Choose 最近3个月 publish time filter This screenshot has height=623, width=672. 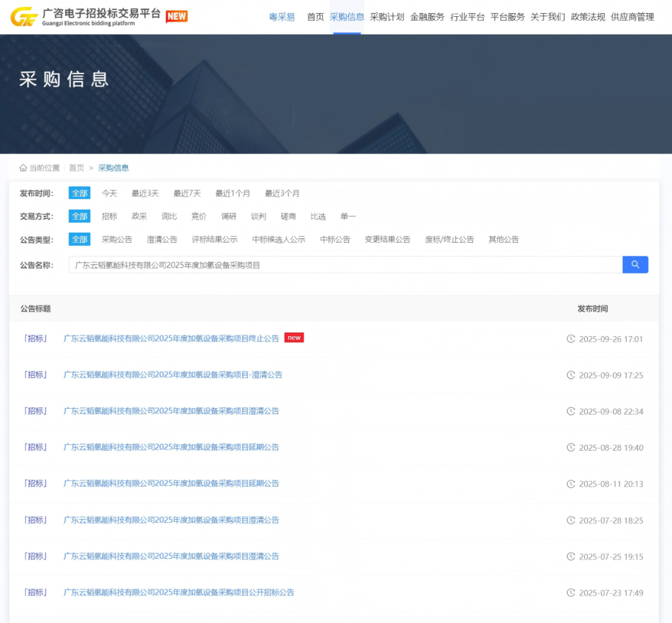pos(282,194)
